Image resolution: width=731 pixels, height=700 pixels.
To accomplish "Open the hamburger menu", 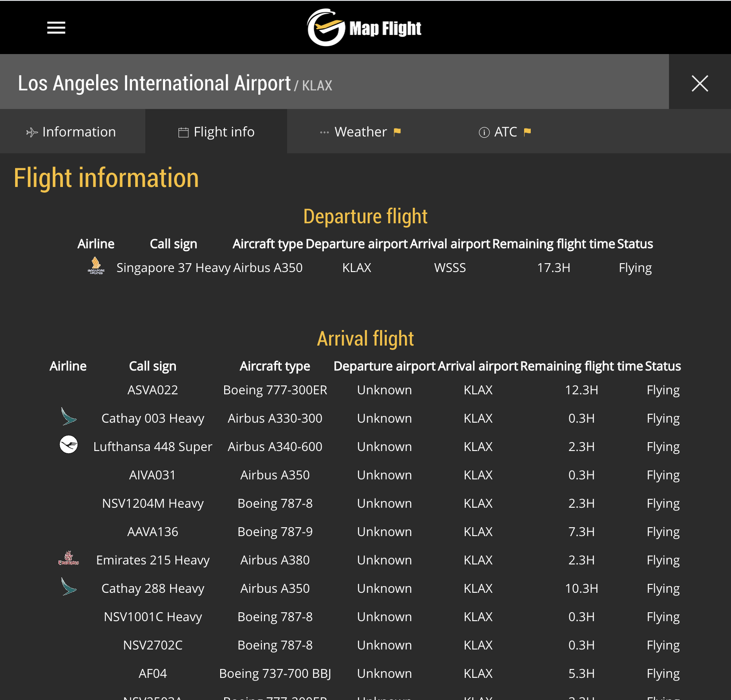I will point(56,28).
